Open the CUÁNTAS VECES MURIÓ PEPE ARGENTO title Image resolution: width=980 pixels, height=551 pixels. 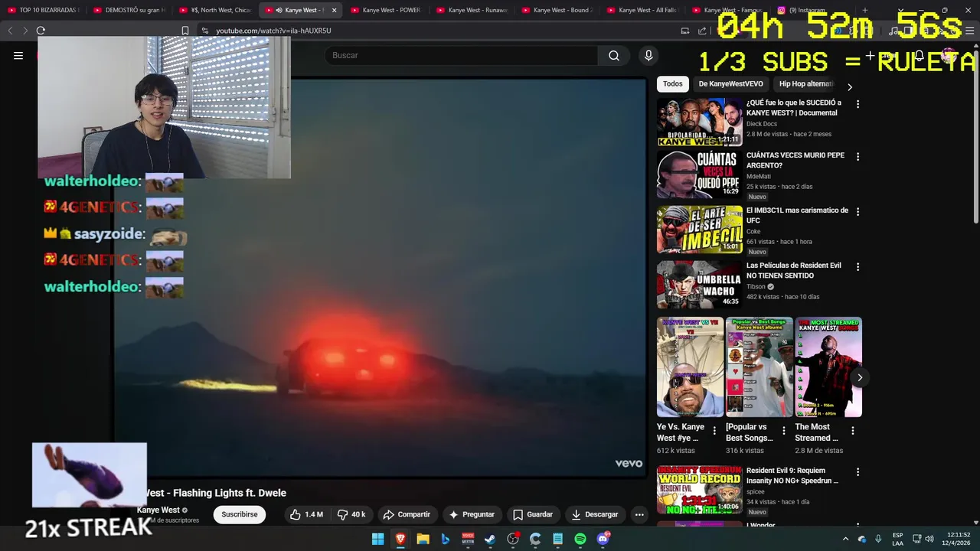tap(795, 160)
